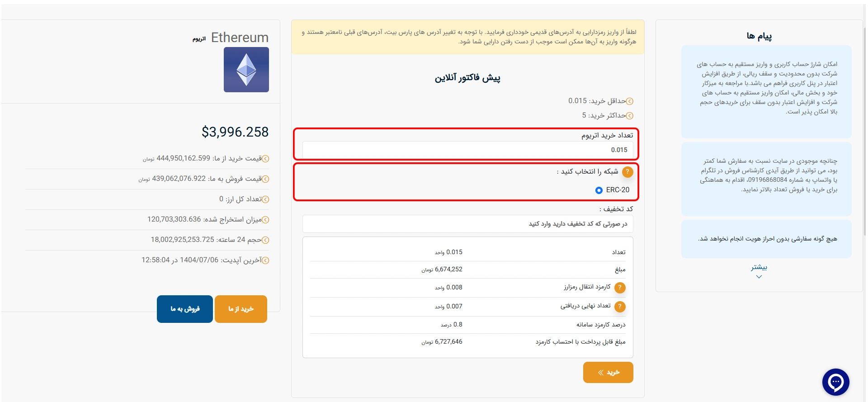Viewport: 868px width, 402px height.
Task: Click arrow icon beside minimum purchase
Action: (630, 101)
